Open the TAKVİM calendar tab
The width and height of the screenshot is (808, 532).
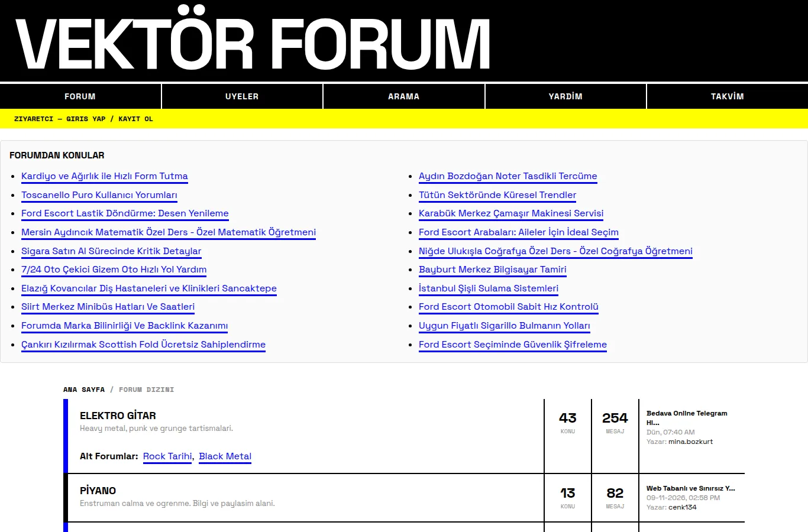pos(728,96)
